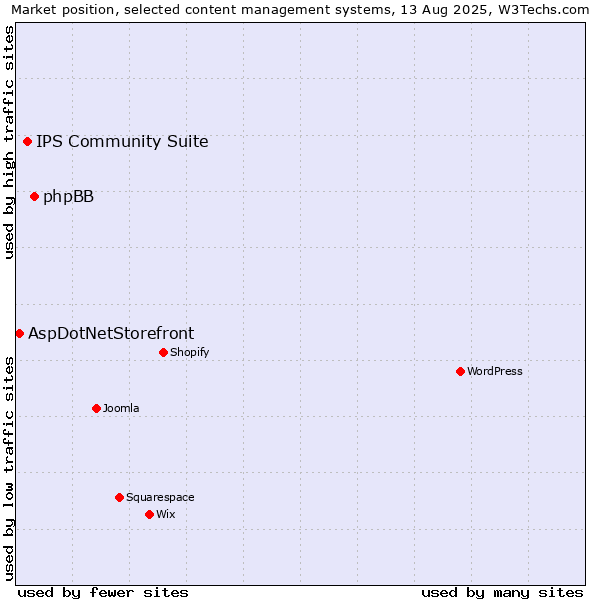Screen dimensions: 600x600
Task: Click the 'used by low traffic sites' label
Action: (8, 469)
